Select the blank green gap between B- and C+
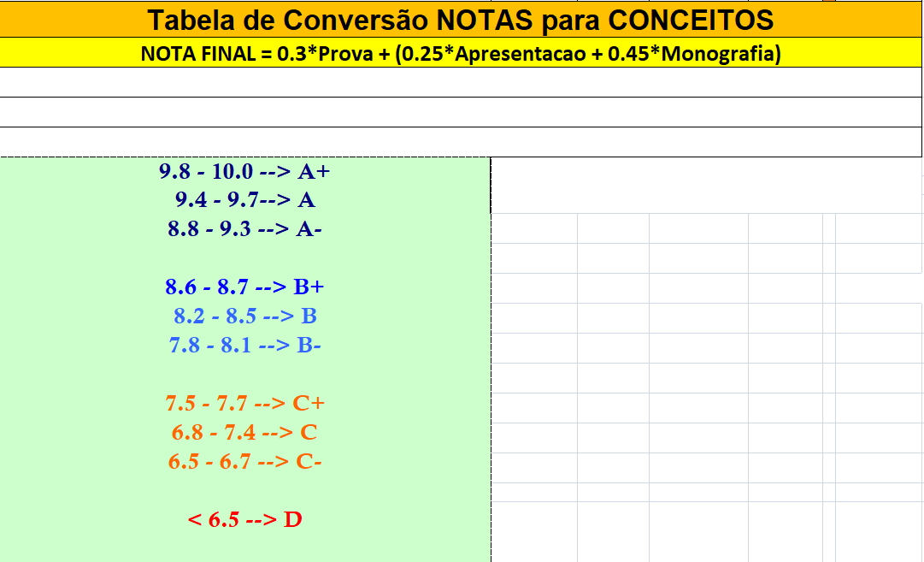 244,375
